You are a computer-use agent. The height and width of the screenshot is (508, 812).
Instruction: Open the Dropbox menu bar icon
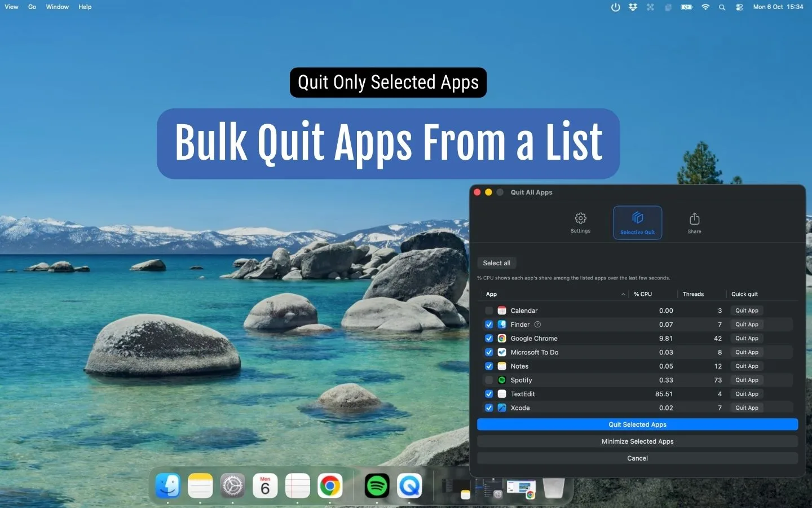[x=633, y=7]
